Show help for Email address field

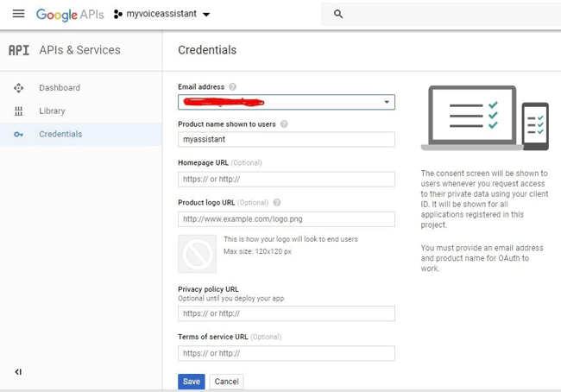tap(232, 87)
